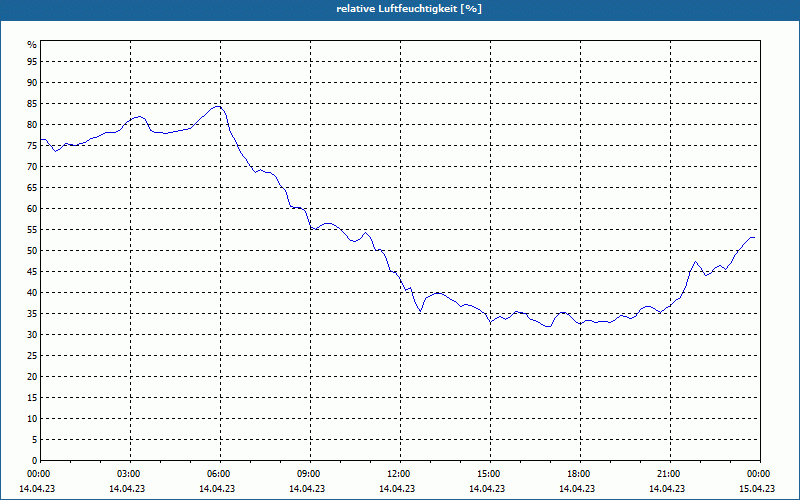Image resolution: width=800 pixels, height=500 pixels.
Task: Click the '09:00' time label
Action: pos(310,474)
